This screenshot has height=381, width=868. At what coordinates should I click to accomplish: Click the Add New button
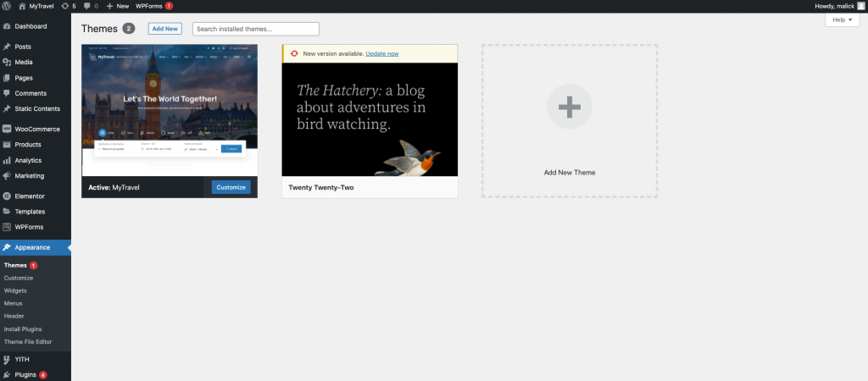[165, 29]
